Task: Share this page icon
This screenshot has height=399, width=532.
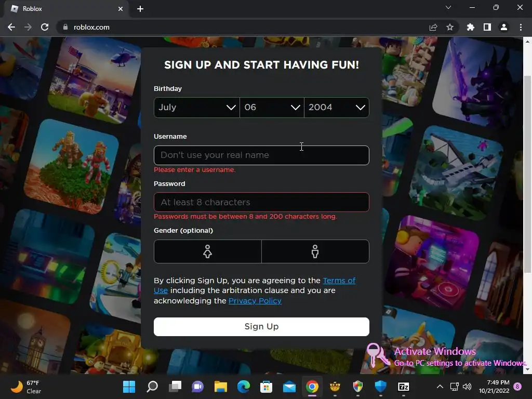Action: 433,27
